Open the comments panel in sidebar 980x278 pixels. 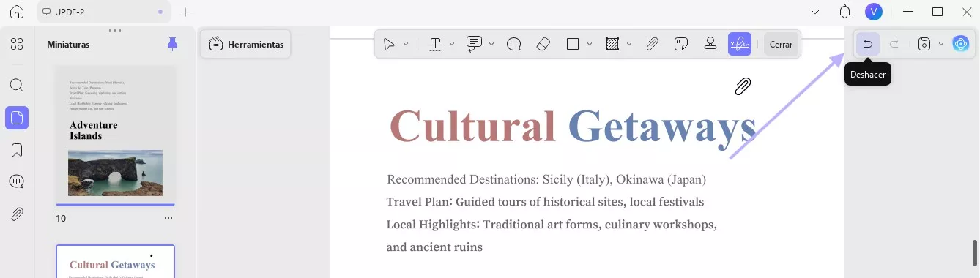click(17, 182)
